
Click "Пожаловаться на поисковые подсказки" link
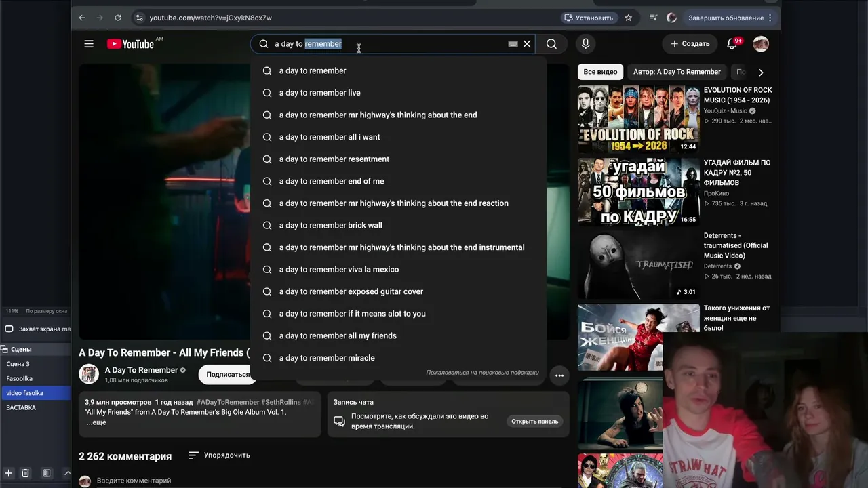(x=482, y=373)
